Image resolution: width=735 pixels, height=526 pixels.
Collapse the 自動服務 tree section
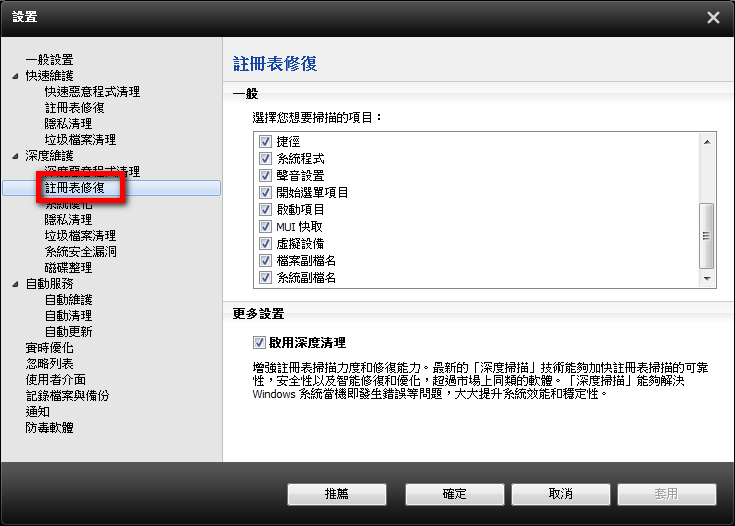15,284
